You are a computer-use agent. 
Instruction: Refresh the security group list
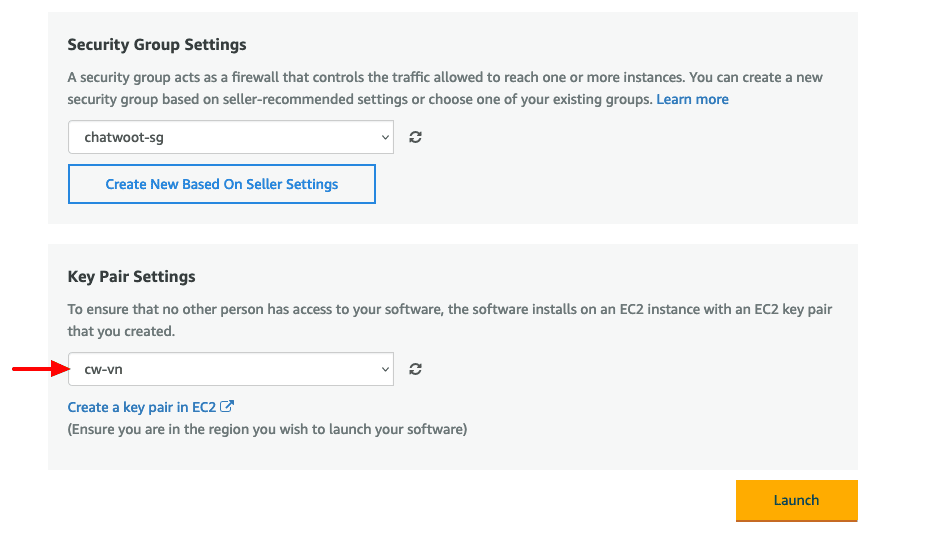coord(415,138)
